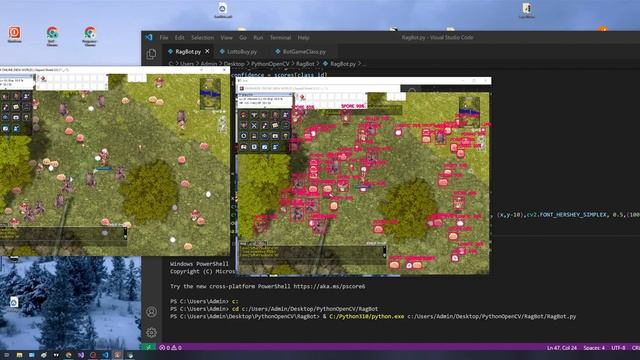Open the second Chrome shortcut on desktop
The image size is (640, 360).
[x=90, y=36]
